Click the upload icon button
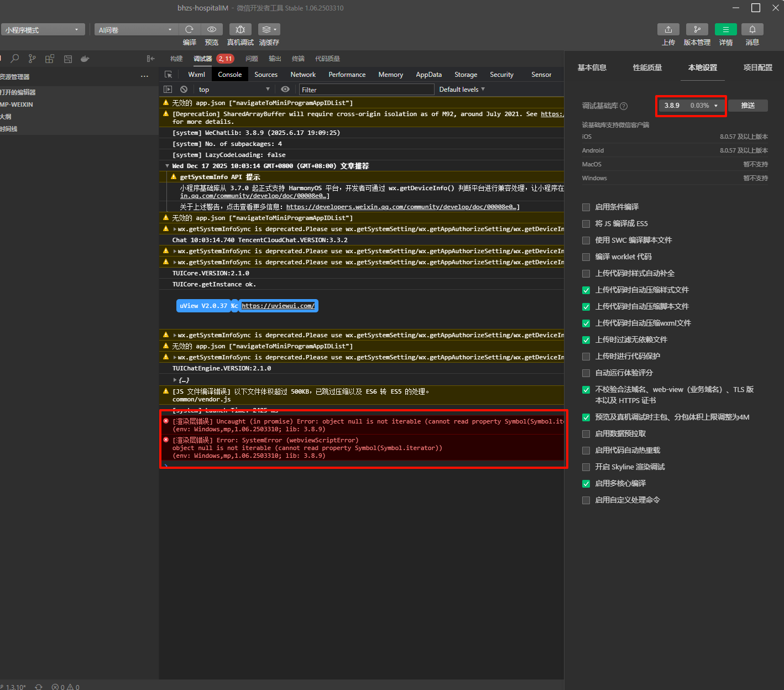 click(x=668, y=29)
